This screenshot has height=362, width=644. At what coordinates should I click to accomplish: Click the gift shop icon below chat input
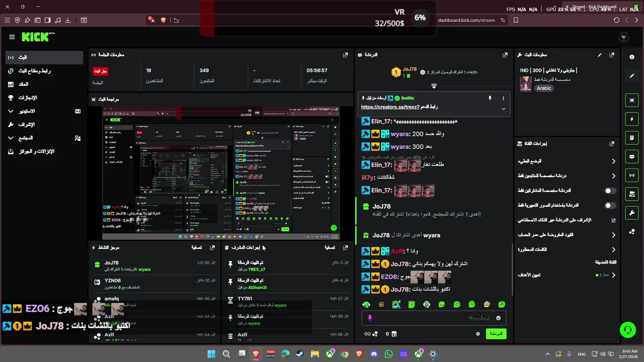point(394,334)
